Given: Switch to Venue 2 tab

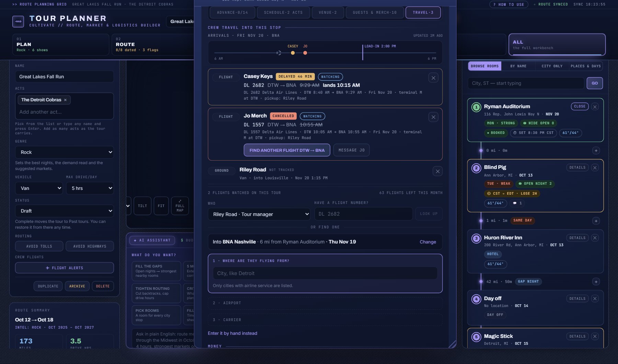Looking at the screenshot, I should tap(328, 12).
